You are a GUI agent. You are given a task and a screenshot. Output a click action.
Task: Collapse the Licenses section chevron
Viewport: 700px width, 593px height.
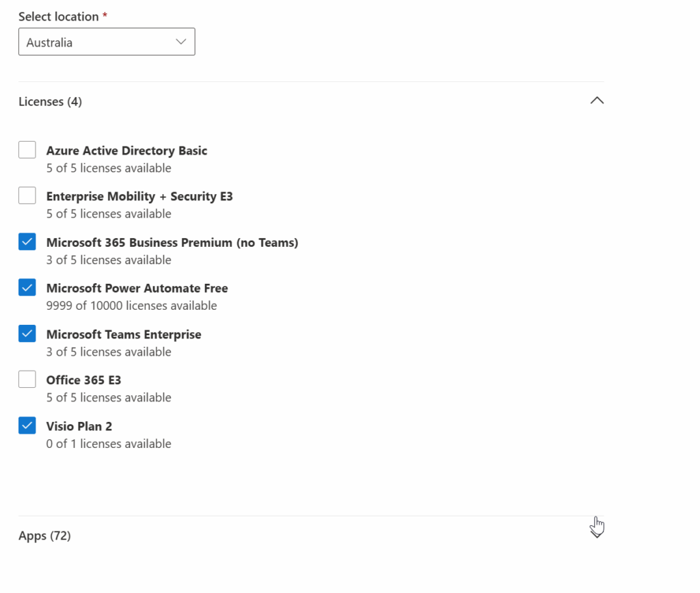coord(597,101)
